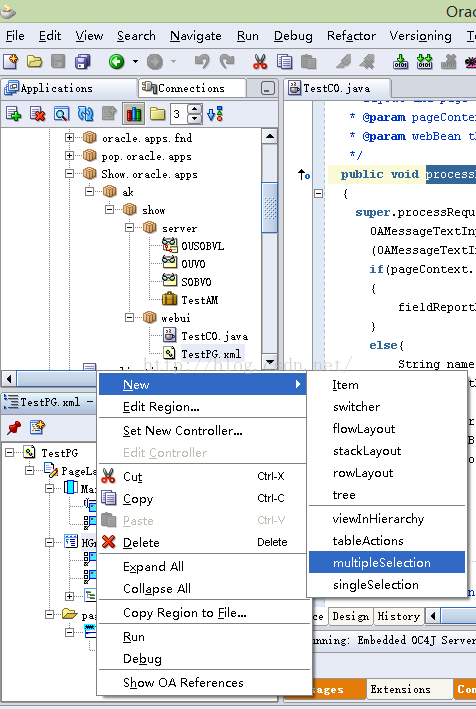Screen dimensions: 476x709
Task: Open the Search menu
Action: coord(136,36)
